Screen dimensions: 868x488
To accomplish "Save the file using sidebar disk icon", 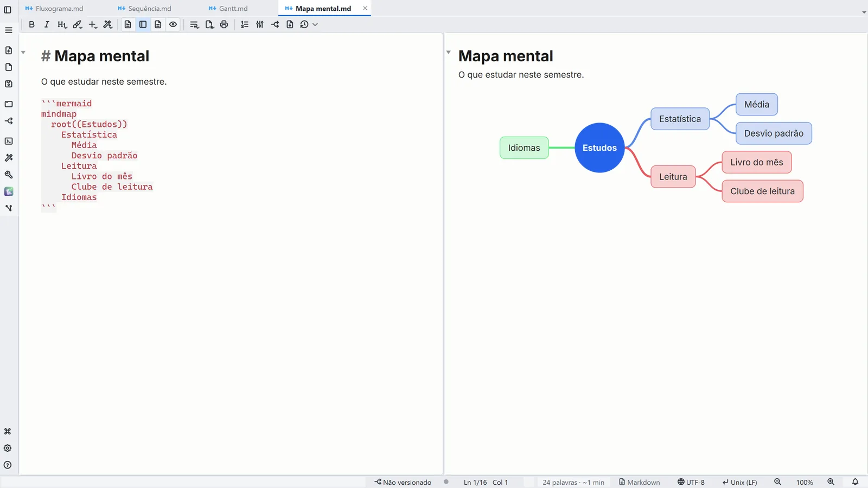I will (x=9, y=84).
